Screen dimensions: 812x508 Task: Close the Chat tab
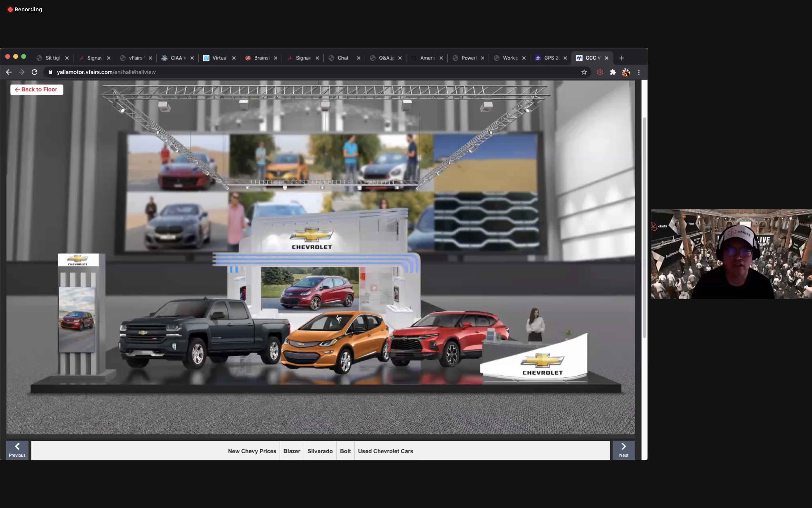pyautogui.click(x=358, y=58)
